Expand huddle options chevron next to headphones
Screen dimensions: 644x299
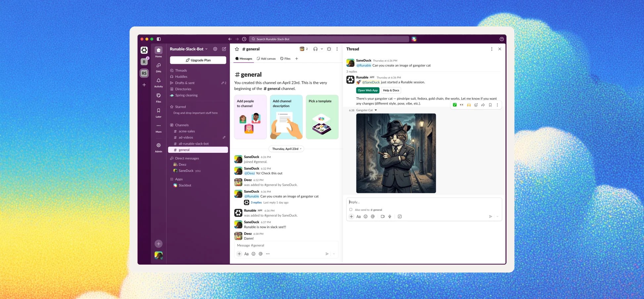[322, 49]
